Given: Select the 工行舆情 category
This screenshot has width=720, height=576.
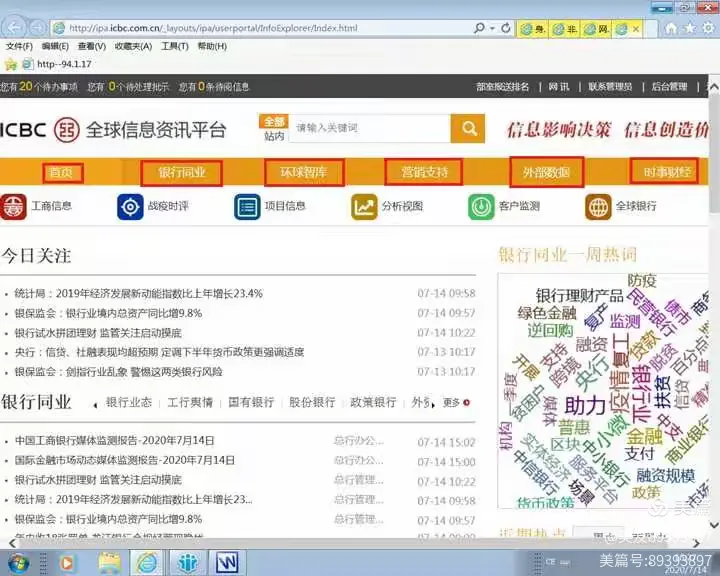Looking at the screenshot, I should [x=190, y=402].
